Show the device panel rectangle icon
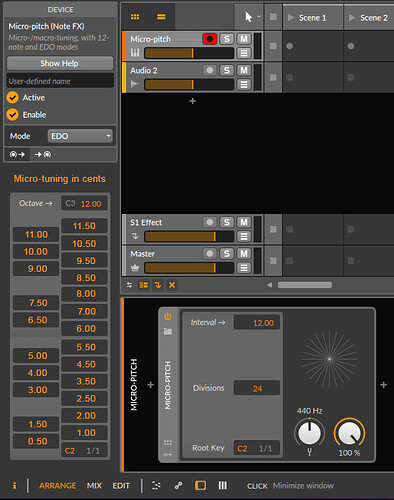Screen dimensions: 394x500 [x=200, y=486]
